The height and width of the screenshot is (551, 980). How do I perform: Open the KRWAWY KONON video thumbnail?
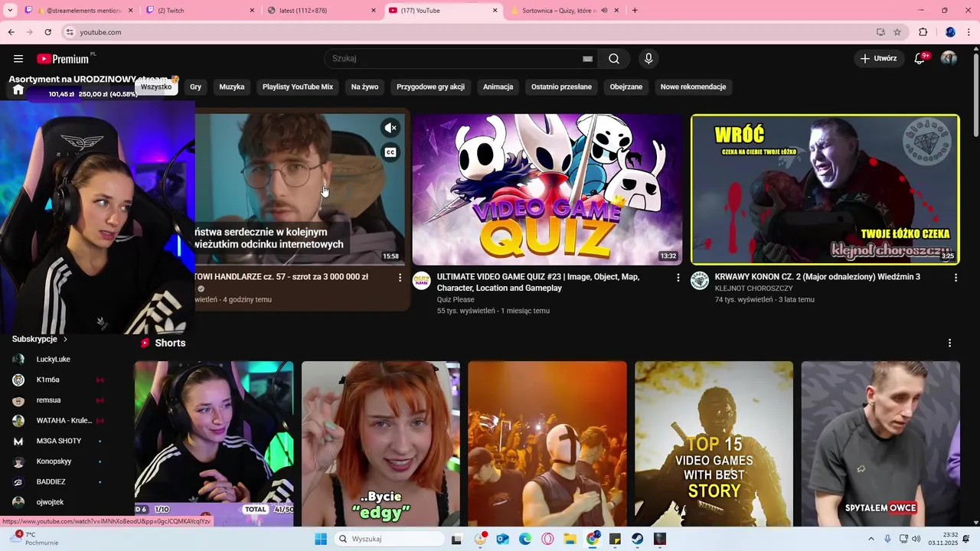click(x=825, y=190)
